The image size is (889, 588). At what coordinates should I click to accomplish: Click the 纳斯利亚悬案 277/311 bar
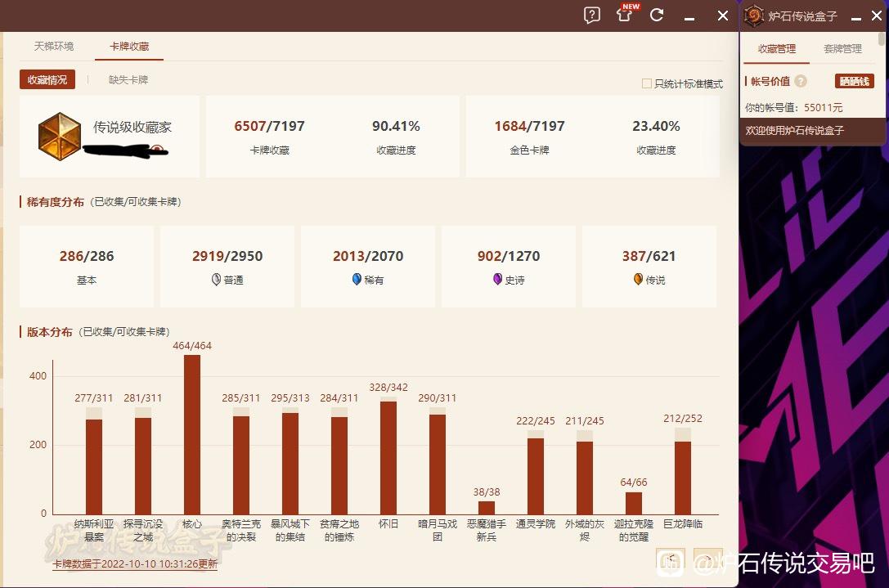pos(94,467)
